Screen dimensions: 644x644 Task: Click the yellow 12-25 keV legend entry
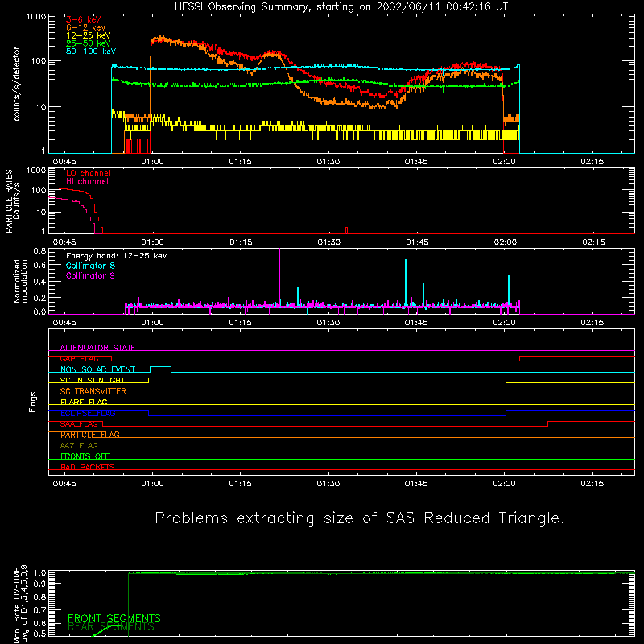point(88,35)
